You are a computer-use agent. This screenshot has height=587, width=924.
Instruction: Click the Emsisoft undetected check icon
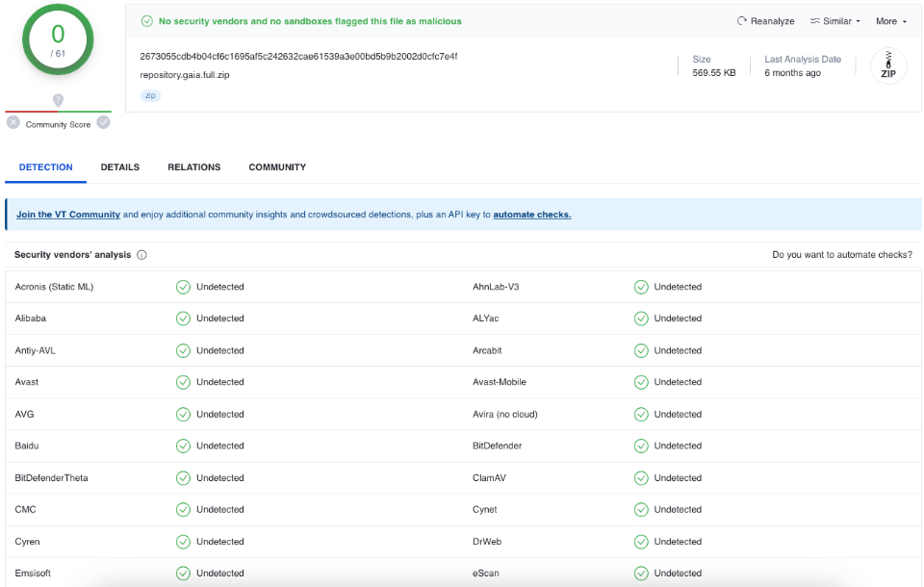[x=183, y=574]
